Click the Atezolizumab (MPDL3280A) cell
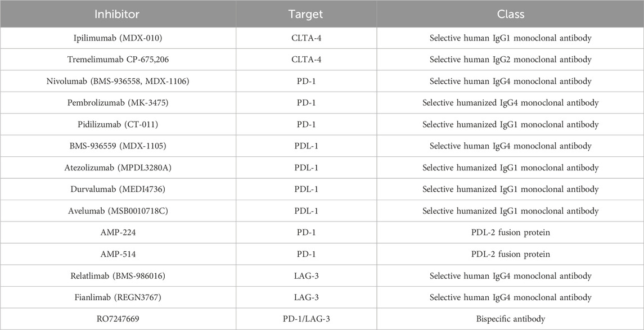This screenshot has width=644, height=330. (x=118, y=168)
